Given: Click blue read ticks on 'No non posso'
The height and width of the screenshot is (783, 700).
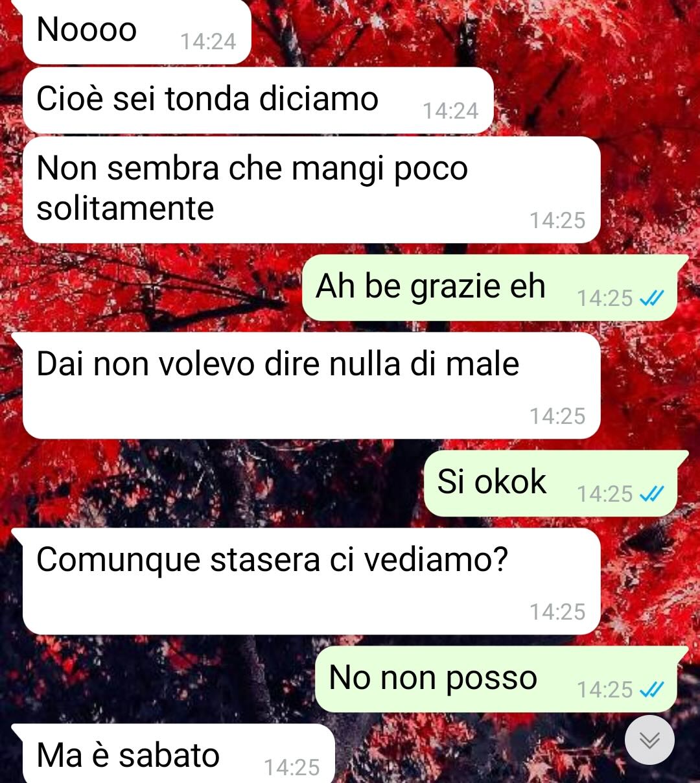Looking at the screenshot, I should pos(651,690).
